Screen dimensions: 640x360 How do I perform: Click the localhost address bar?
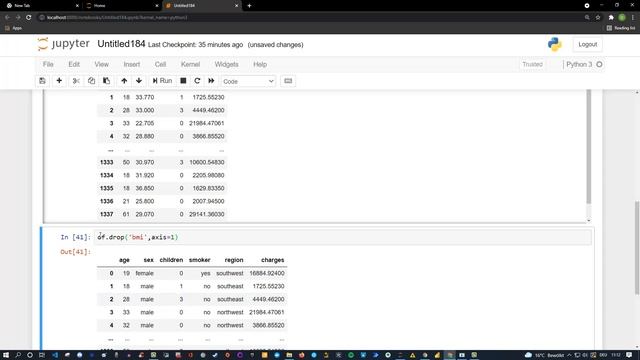[310, 18]
